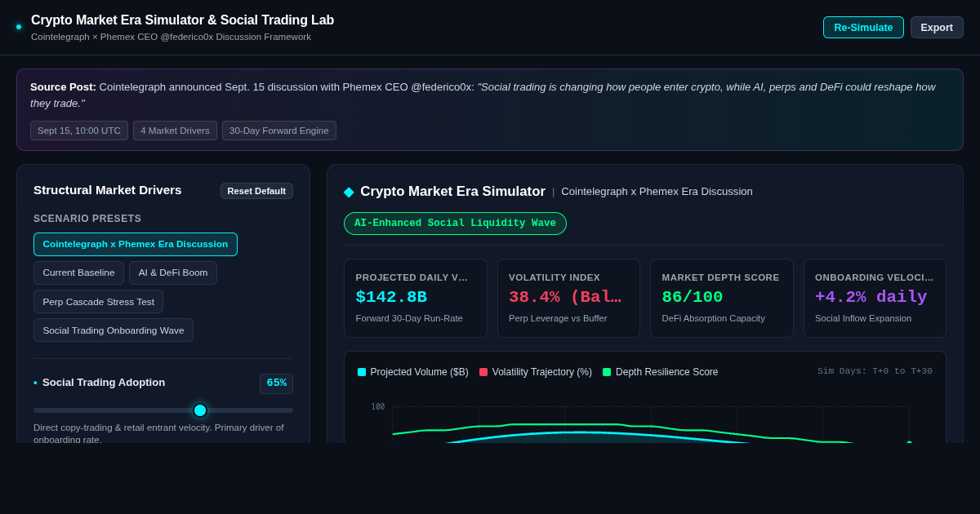Click the cyan status dot beside app title
This screenshot has height=514, width=980.
tap(19, 27)
